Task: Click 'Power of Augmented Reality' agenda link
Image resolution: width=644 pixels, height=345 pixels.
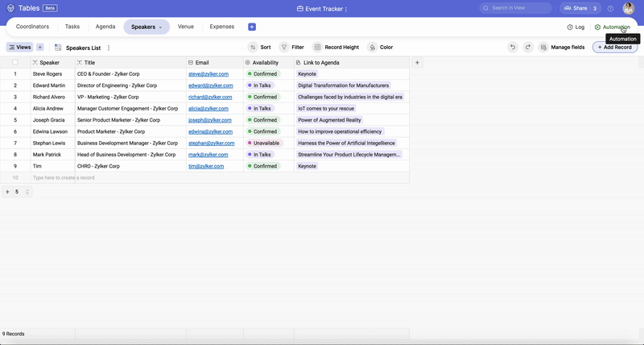Action: point(329,120)
